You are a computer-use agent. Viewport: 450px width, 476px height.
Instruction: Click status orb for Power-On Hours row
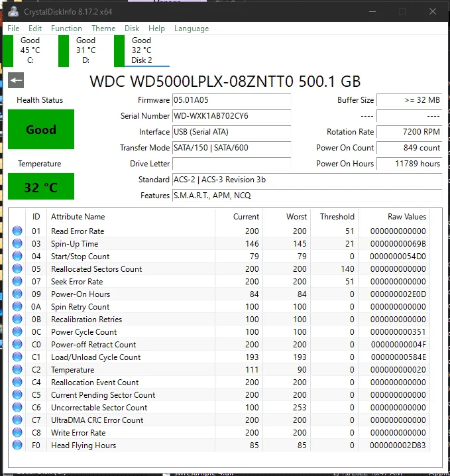(x=17, y=294)
